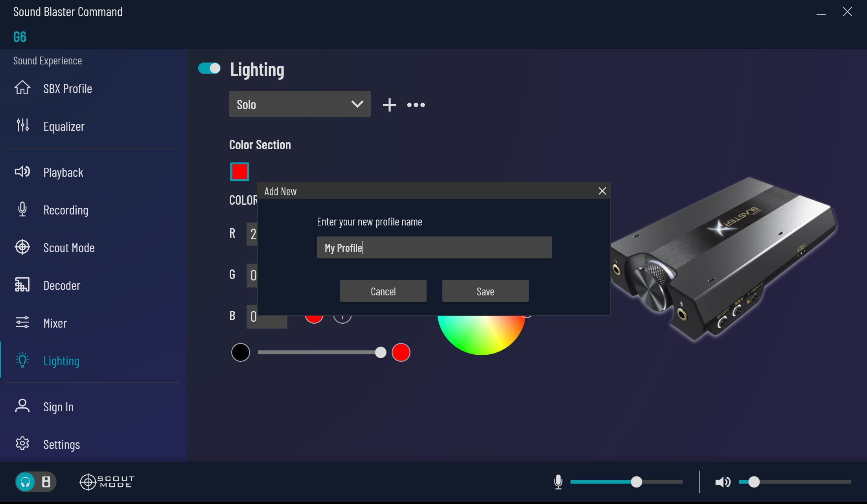Click the microphone volume slider handle
The height and width of the screenshot is (504, 867).
coord(636,482)
